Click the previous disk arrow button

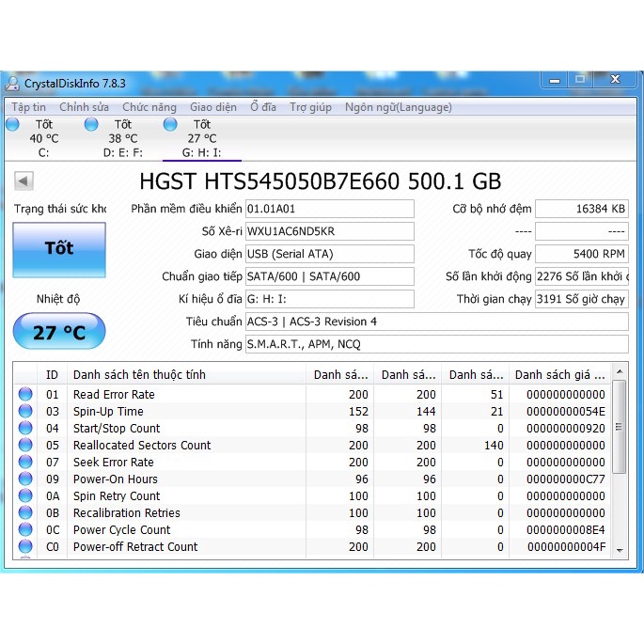[x=24, y=181]
